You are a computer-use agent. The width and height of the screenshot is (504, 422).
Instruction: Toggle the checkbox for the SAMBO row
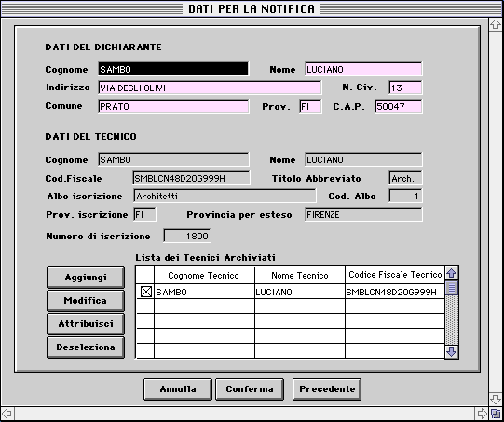pos(146,292)
